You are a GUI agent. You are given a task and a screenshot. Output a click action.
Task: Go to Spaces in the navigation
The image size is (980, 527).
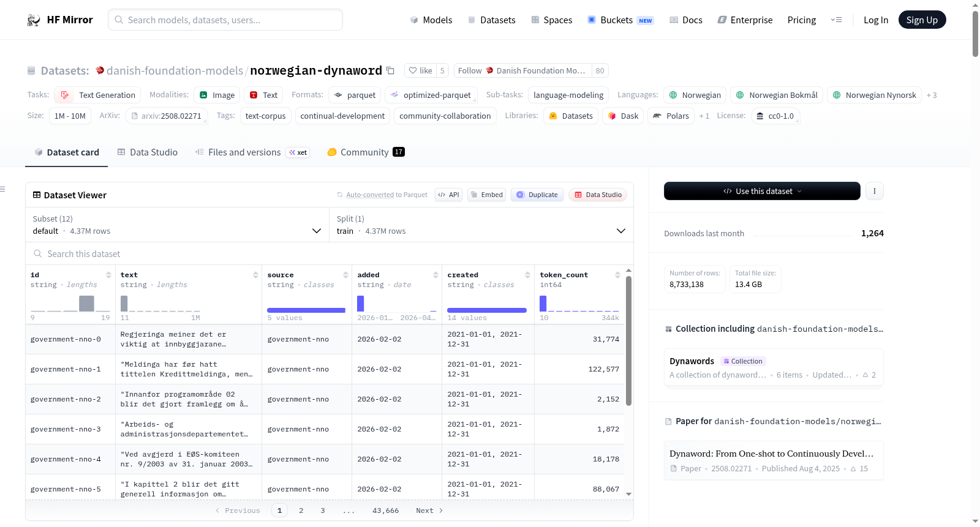(x=552, y=20)
